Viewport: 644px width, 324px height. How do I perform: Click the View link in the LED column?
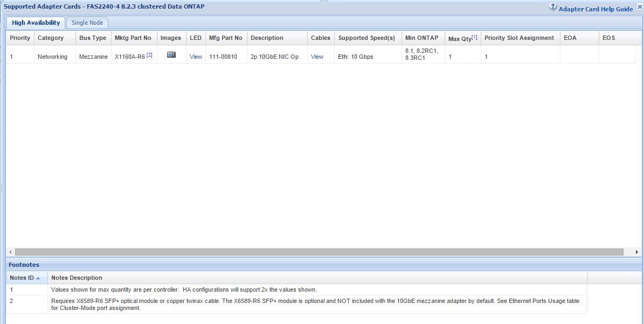(x=196, y=57)
